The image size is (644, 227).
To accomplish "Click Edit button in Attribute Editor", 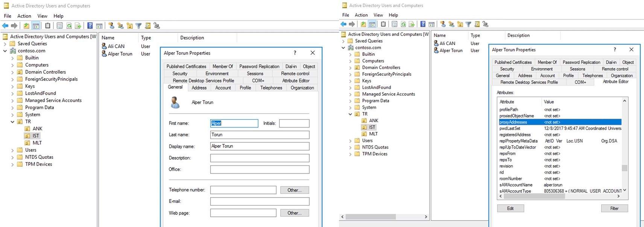I will click(510, 209).
